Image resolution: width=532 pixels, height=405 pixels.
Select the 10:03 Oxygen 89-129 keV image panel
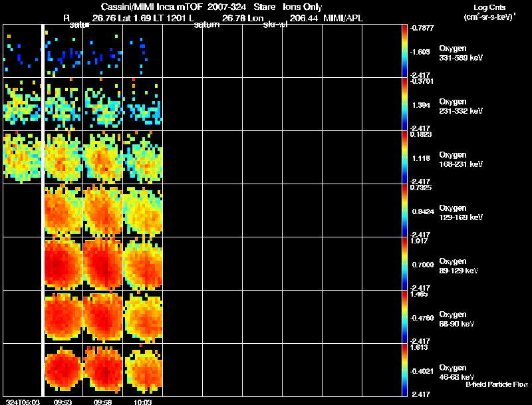(143, 264)
